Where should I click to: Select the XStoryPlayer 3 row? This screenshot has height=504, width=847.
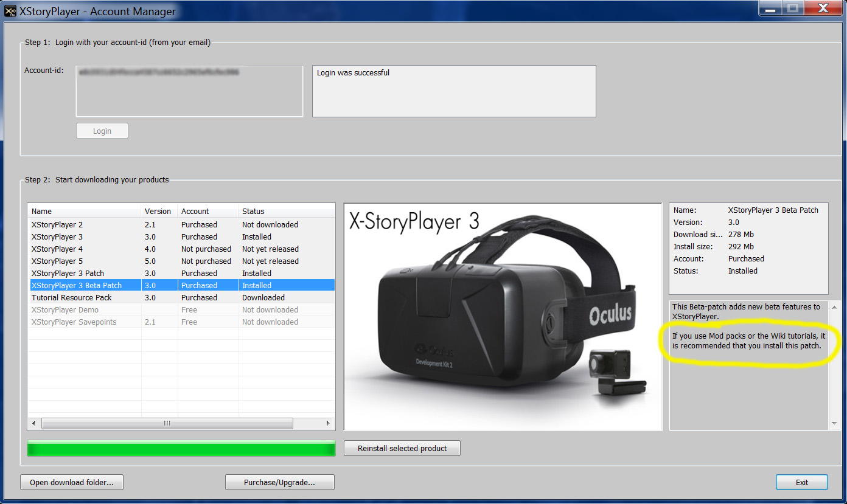pyautogui.click(x=181, y=236)
